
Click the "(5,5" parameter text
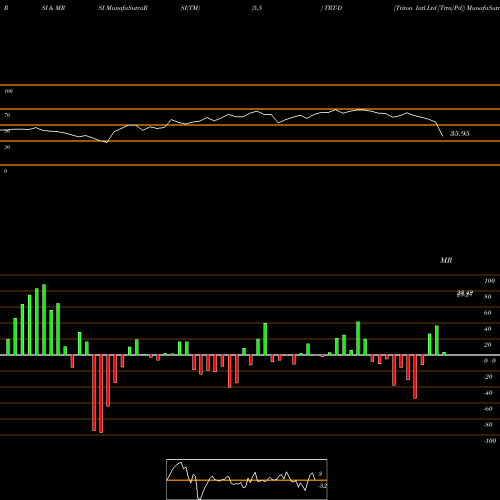tap(257, 8)
